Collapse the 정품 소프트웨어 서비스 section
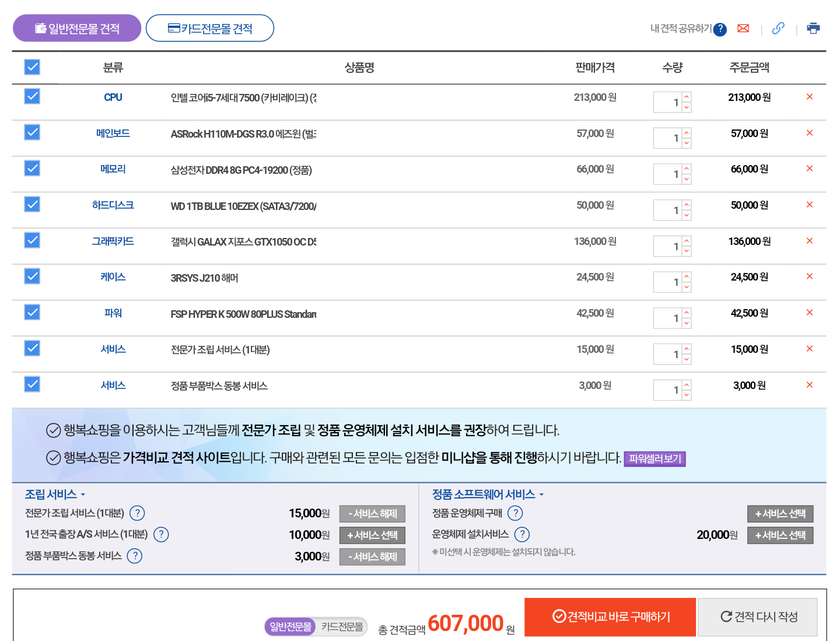 coord(488,495)
